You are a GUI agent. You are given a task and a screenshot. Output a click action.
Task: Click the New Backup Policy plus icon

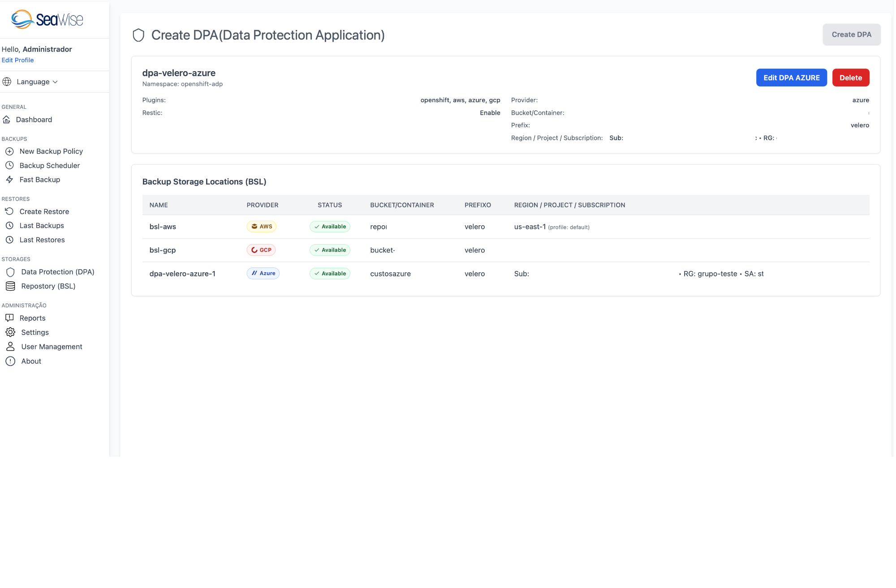pos(9,151)
